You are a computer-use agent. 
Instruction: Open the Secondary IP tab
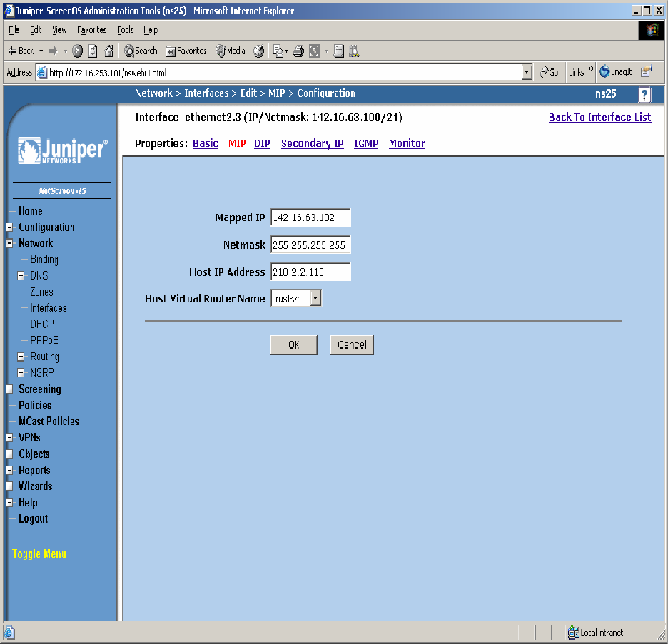[x=313, y=143]
